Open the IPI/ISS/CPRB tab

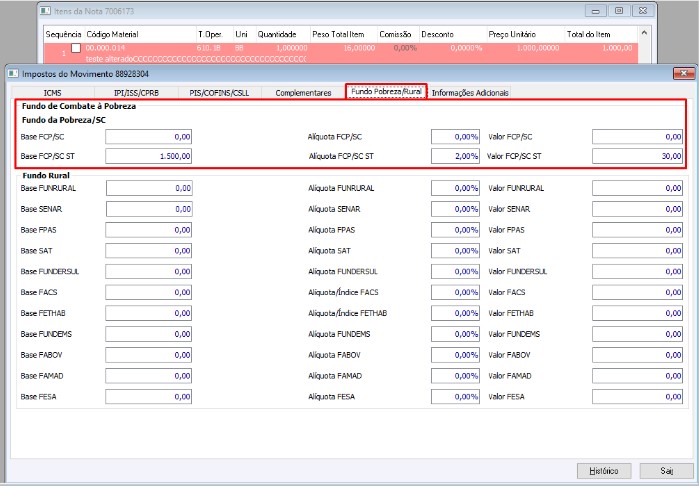136,93
